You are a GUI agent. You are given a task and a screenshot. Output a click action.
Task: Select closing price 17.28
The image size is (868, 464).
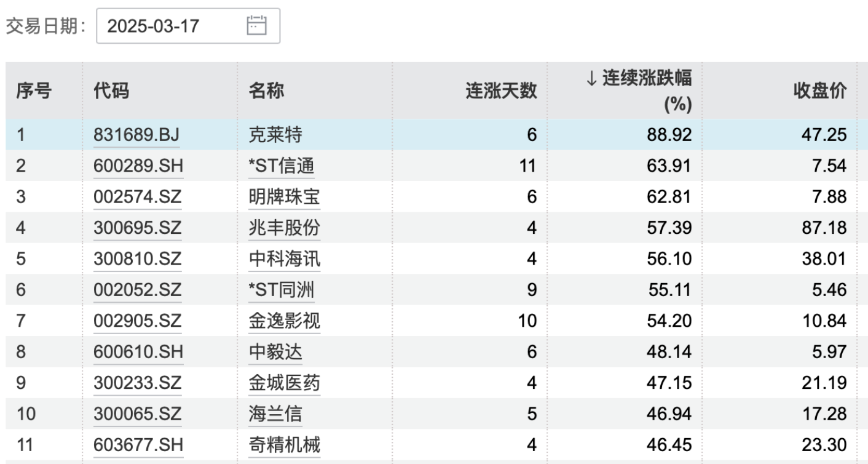pyautogui.click(x=824, y=414)
